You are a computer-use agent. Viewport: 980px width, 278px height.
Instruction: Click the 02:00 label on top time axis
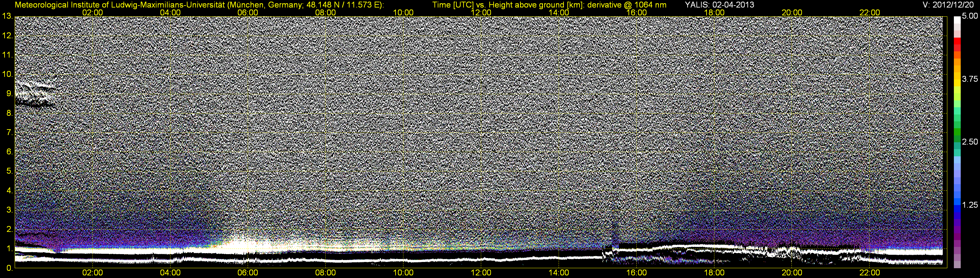coord(92,12)
